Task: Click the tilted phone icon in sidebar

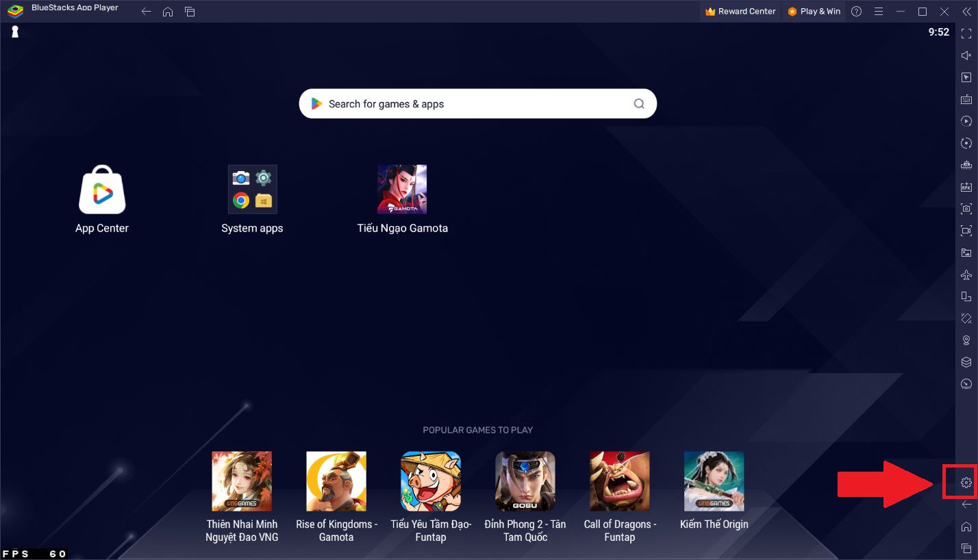Action: point(966,318)
